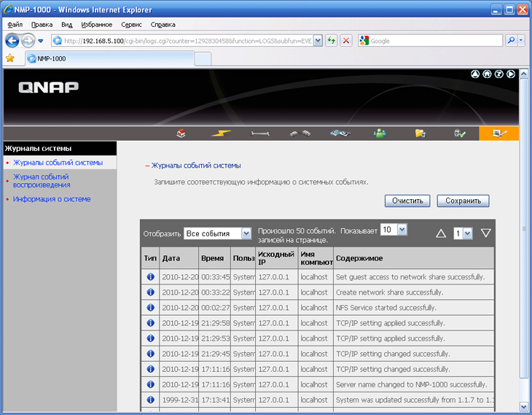Open 'Журнал событий воспроизведения' sidebar link
The height and width of the screenshot is (415, 532).
pos(41,180)
